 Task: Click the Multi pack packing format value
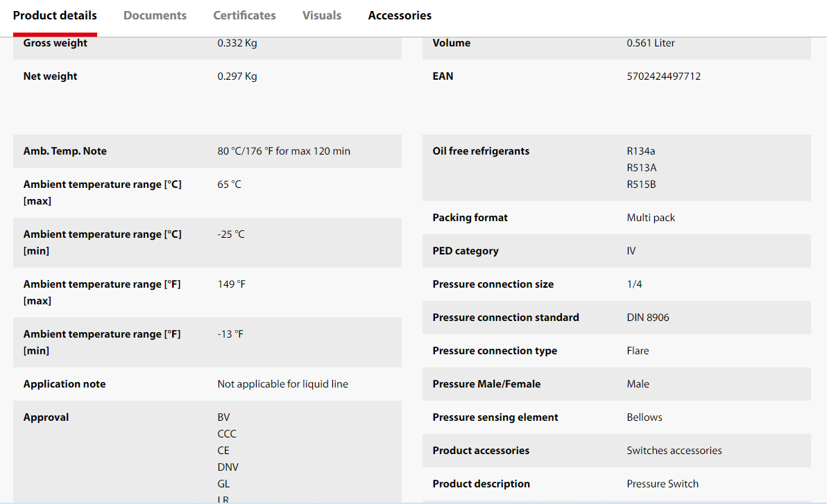click(x=651, y=218)
